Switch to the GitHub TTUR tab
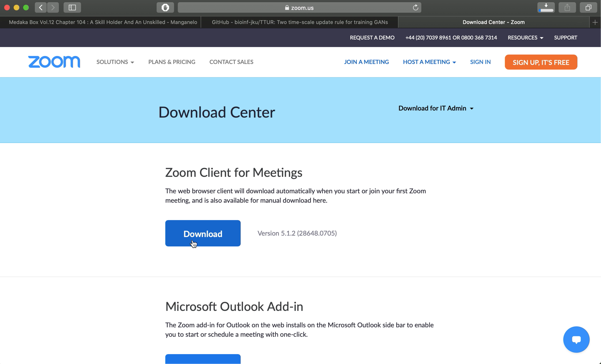The image size is (601, 364). (300, 22)
